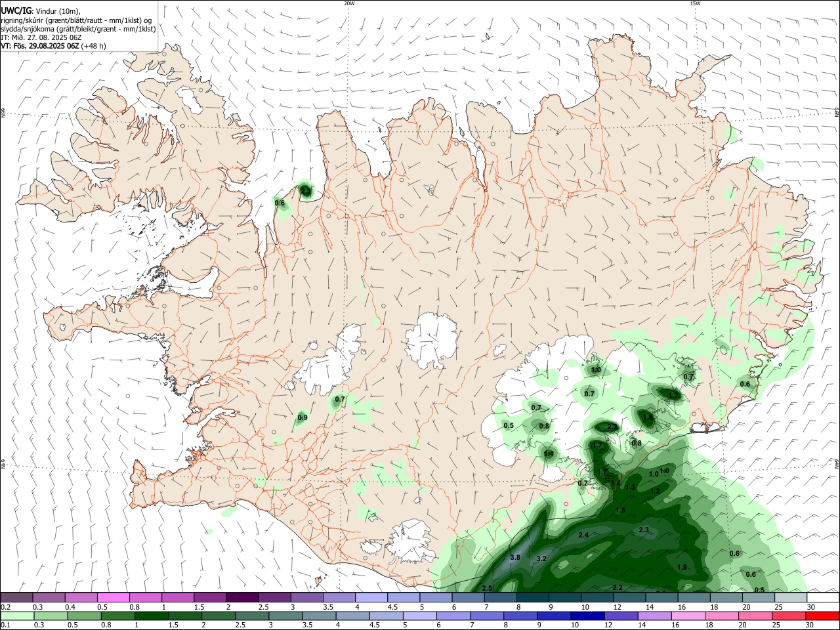The width and height of the screenshot is (840, 630).
Task: Click the 'slydda/snjókoma' legend description line
Action: tap(78, 29)
